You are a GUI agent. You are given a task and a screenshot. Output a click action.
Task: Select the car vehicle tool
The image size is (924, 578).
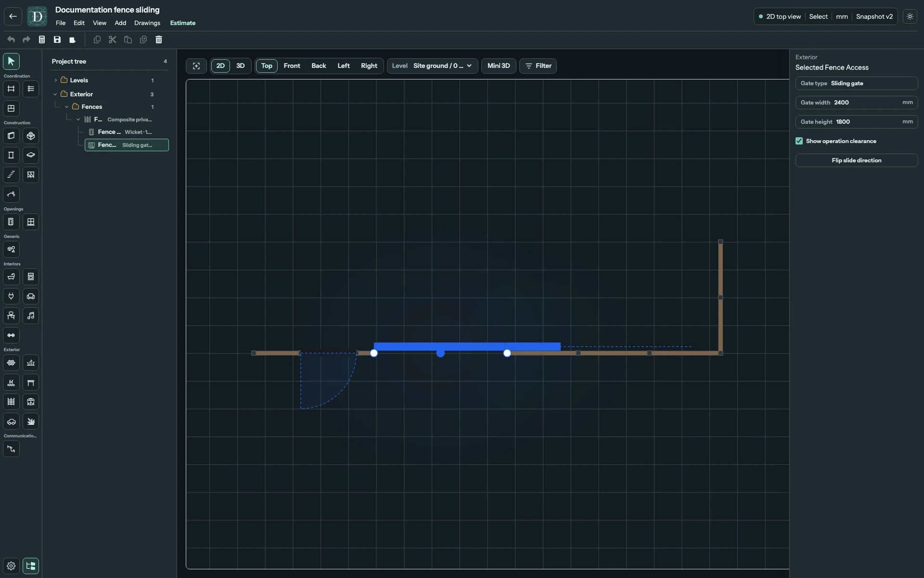point(11,421)
